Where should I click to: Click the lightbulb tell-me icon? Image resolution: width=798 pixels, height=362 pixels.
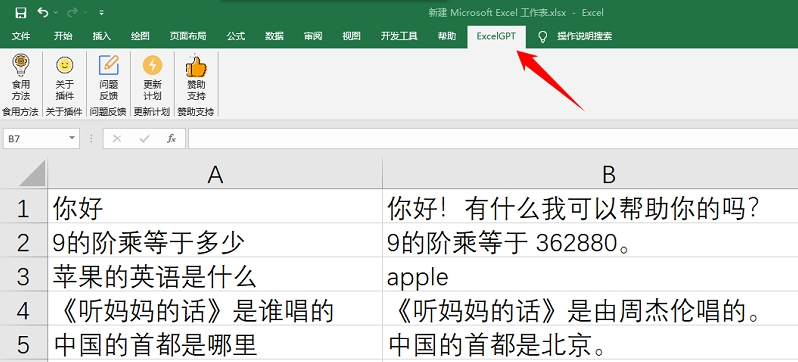pos(543,37)
